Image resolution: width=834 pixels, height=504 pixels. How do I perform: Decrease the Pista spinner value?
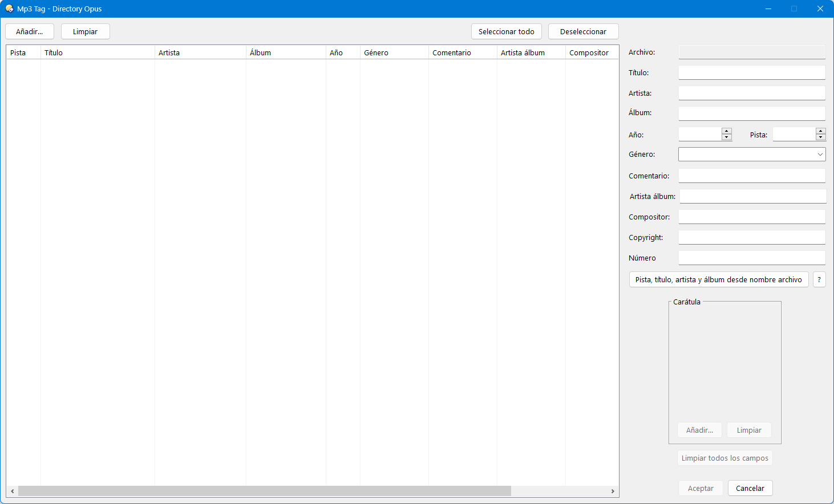coord(820,137)
